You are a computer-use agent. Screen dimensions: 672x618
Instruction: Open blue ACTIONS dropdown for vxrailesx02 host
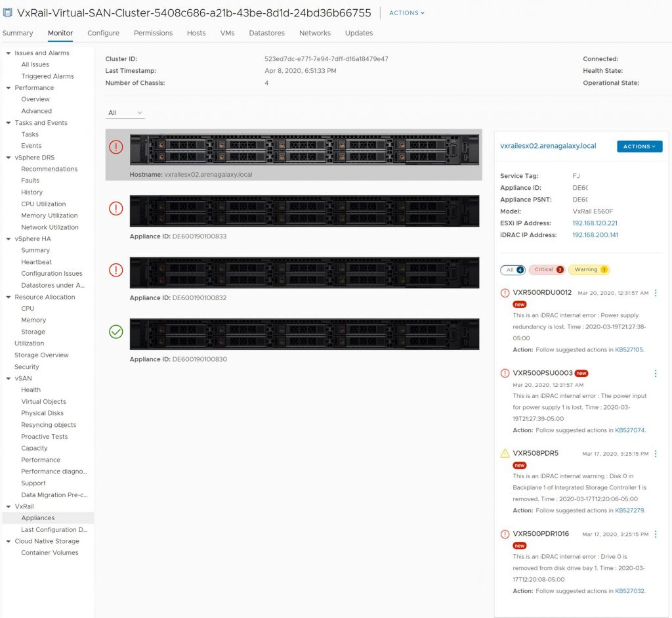(x=639, y=146)
